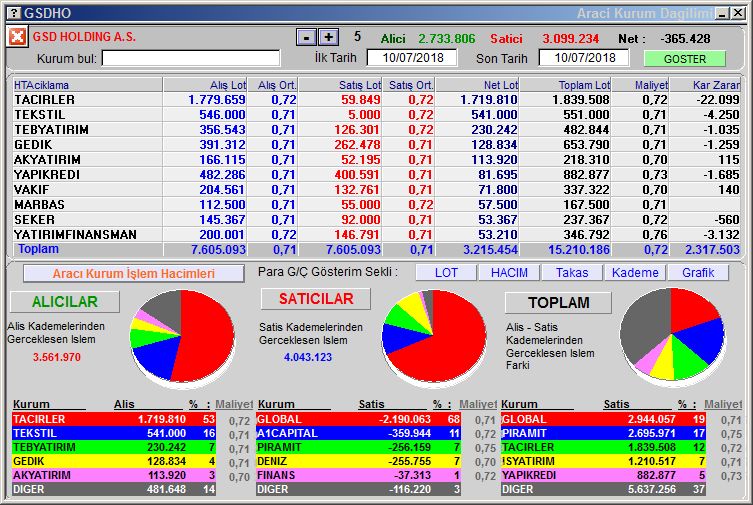Close the GSDHO window

click(738, 13)
